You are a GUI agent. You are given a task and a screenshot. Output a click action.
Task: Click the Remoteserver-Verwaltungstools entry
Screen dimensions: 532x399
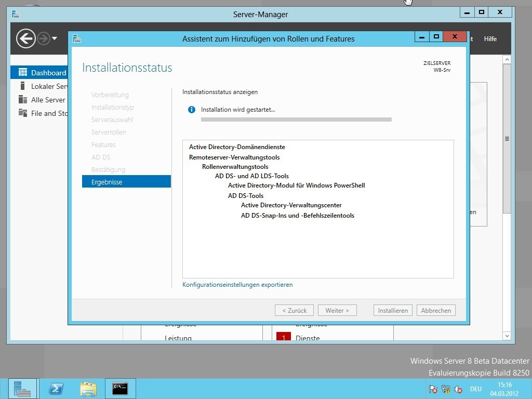[x=234, y=157]
